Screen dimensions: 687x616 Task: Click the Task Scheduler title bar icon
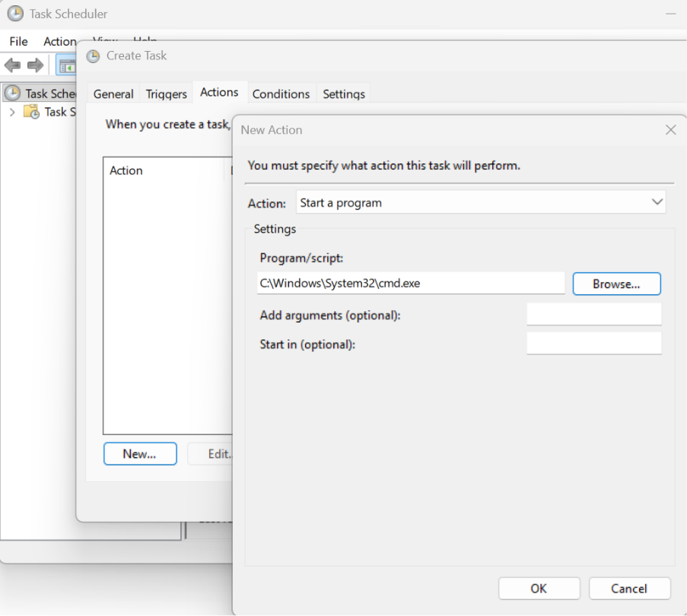15,14
